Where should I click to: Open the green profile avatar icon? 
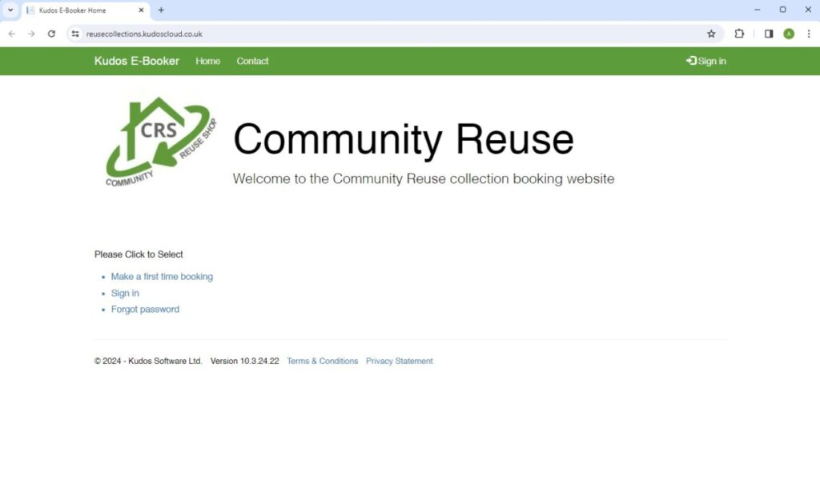pos(789,34)
